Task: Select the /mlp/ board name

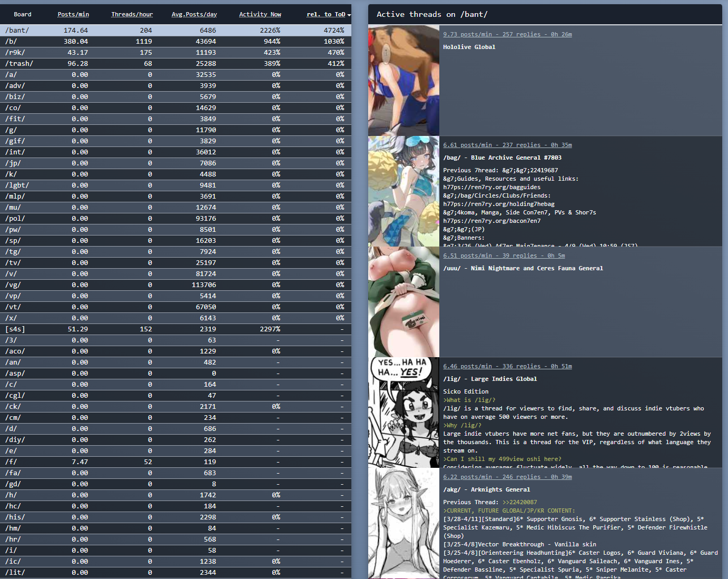Action: click(15, 197)
